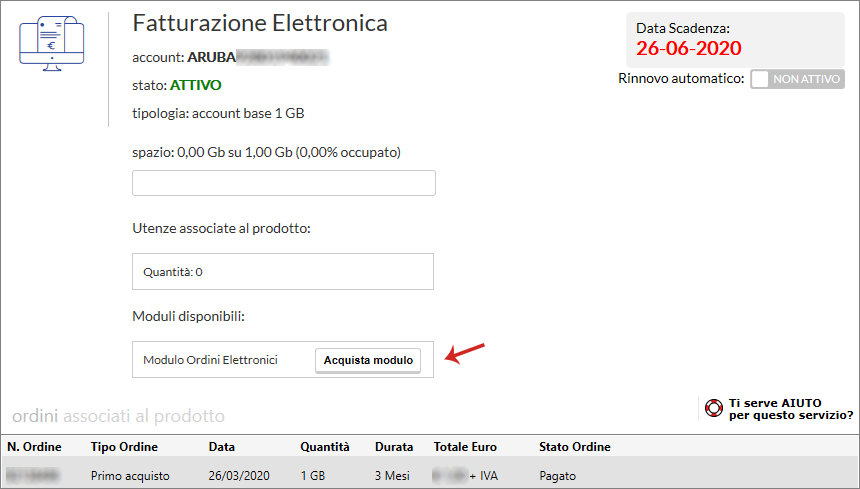860x489 pixels.
Task: Click the red expiry date 26-06-2020
Action: (x=689, y=48)
